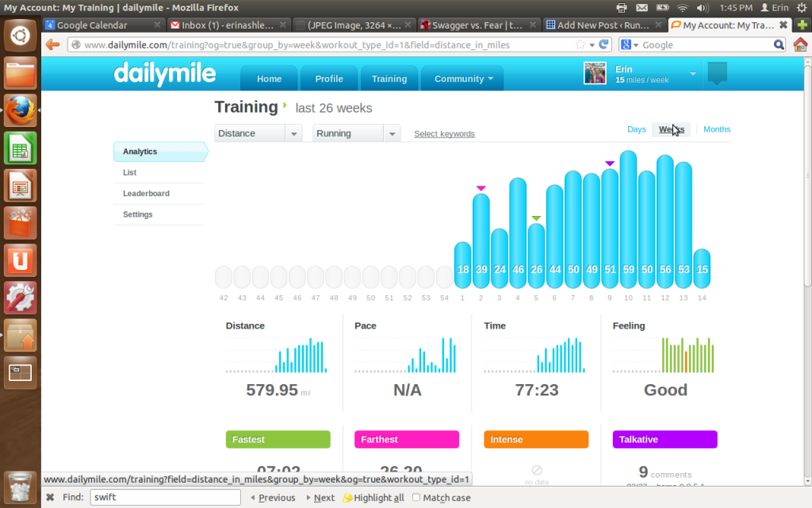
Task: Click the Previous find button
Action: click(x=273, y=498)
